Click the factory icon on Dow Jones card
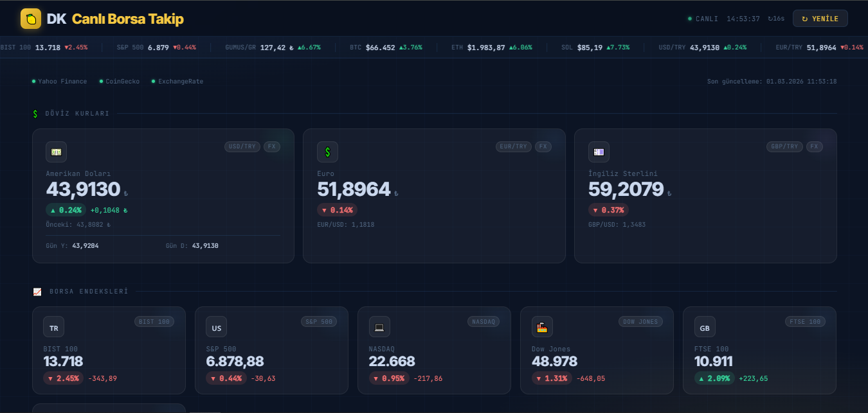The height and width of the screenshot is (413, 868). (542, 328)
